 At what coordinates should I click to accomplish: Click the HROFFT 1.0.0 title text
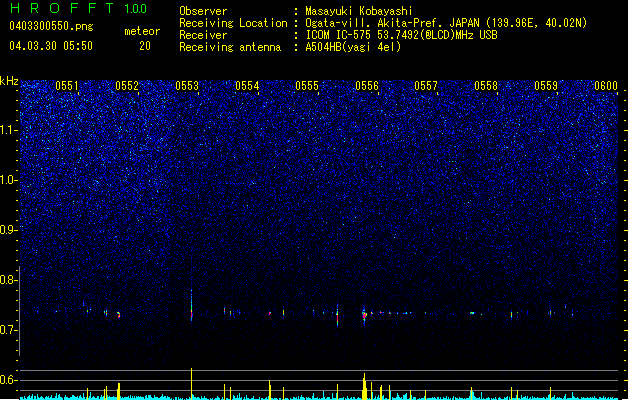pyautogui.click(x=78, y=8)
